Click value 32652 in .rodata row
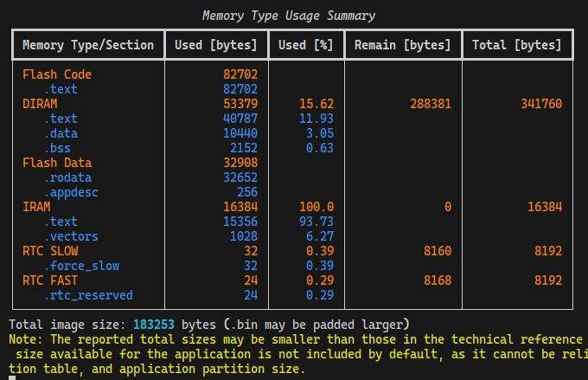The width and height of the screenshot is (588, 380). [x=240, y=177]
